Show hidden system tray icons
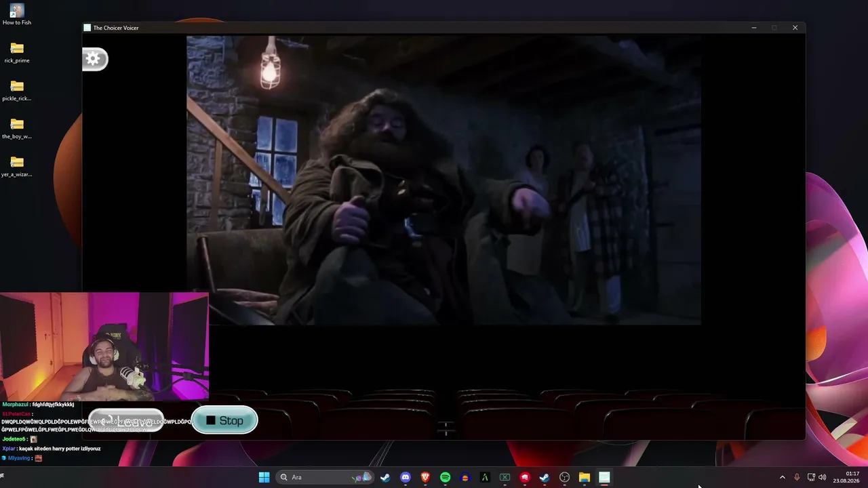Viewport: 868px width, 488px height. click(x=782, y=477)
